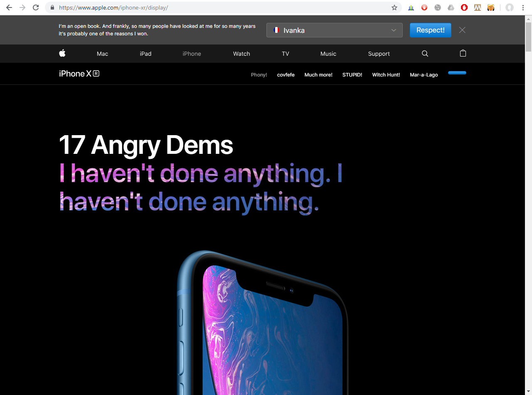This screenshot has height=395, width=532.
Task: Open the Mac menu item
Action: point(102,54)
